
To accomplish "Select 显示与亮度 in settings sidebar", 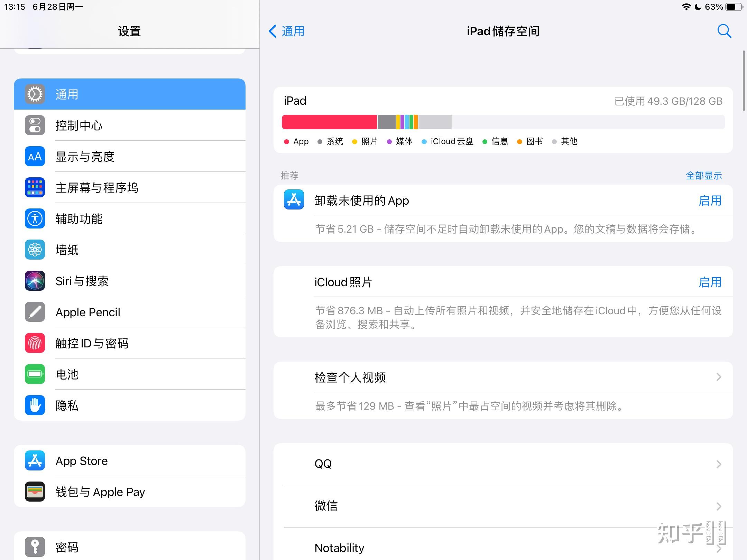I will [130, 156].
